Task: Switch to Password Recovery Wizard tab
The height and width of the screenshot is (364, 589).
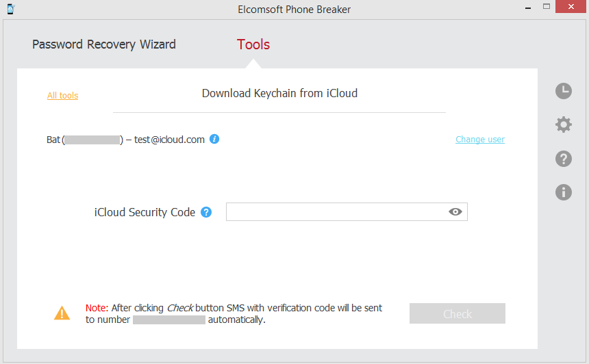Action: [x=104, y=44]
